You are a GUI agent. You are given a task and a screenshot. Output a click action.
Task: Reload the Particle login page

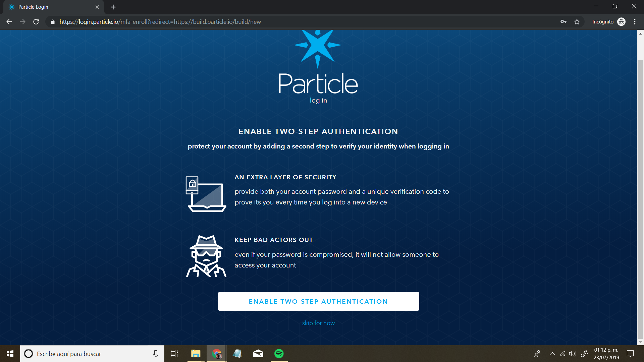36,22
